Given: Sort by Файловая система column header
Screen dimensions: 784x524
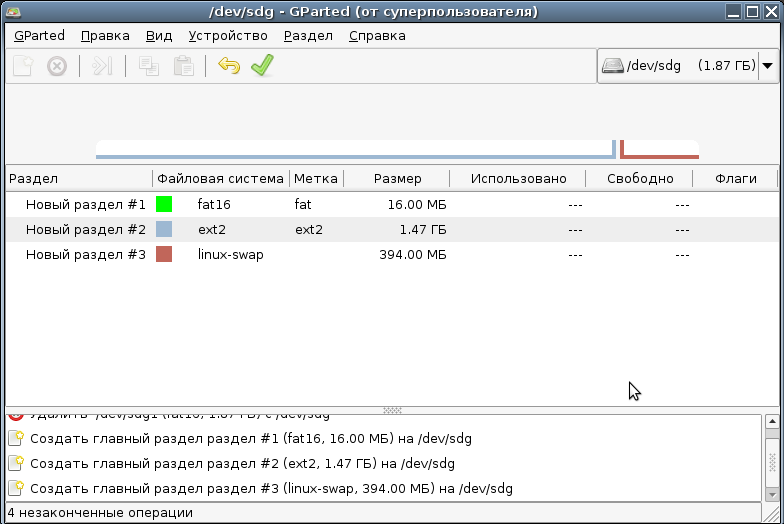Looking at the screenshot, I should pyautogui.click(x=220, y=178).
